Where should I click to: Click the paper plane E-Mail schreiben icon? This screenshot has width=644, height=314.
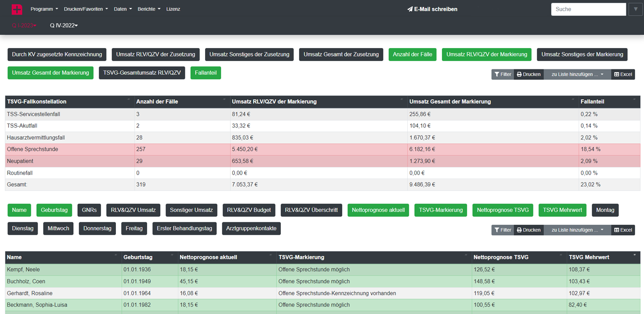tap(410, 9)
